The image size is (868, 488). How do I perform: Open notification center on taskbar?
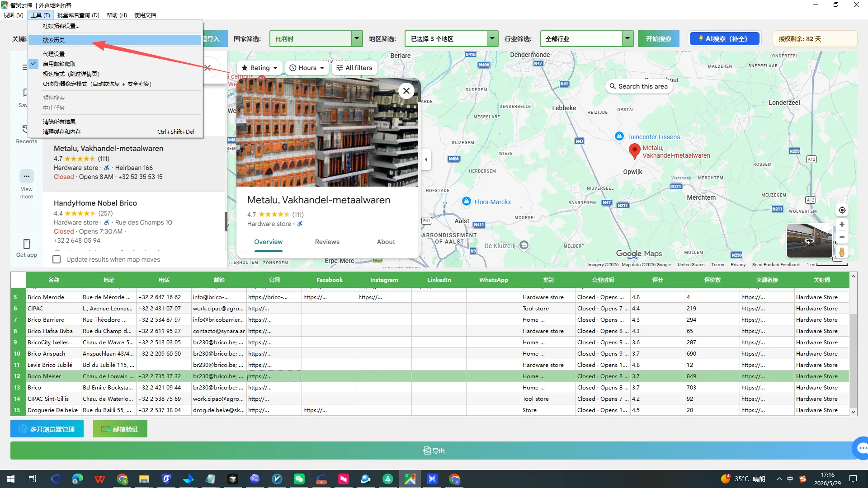853,479
